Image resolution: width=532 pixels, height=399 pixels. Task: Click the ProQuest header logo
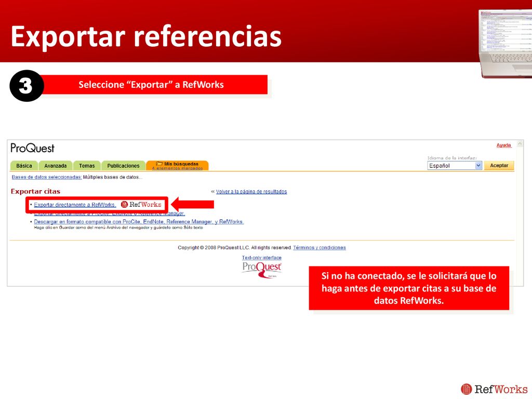[x=32, y=148]
